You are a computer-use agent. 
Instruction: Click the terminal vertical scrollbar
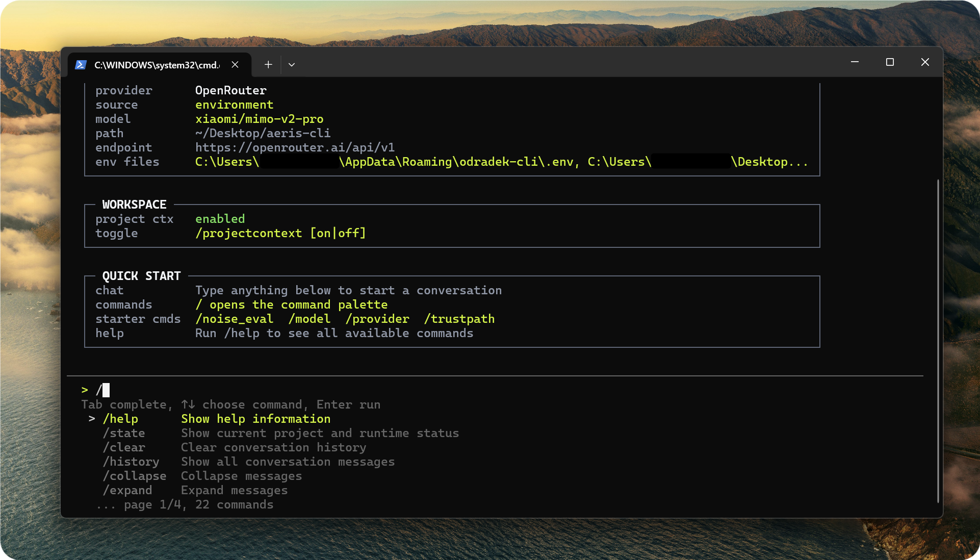coord(938,341)
